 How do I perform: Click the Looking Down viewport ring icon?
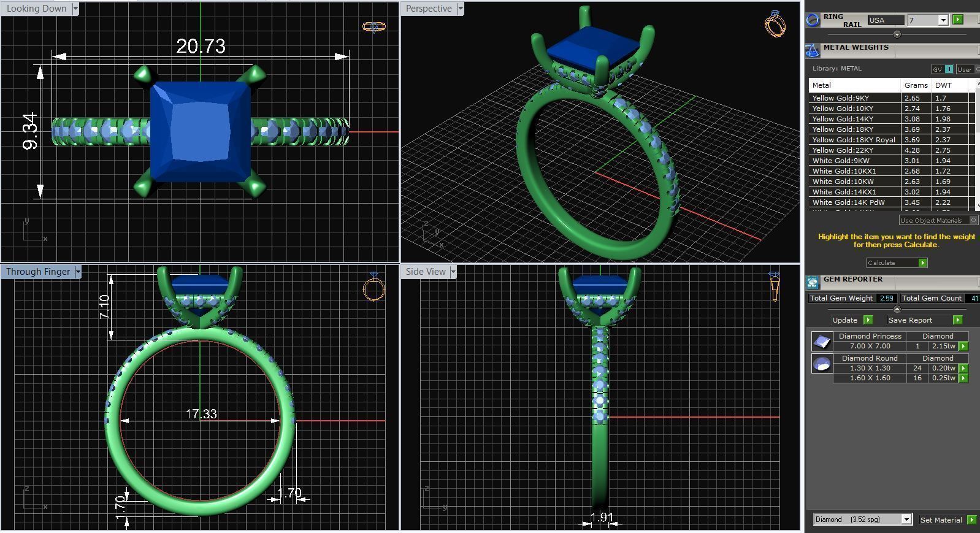pyautogui.click(x=373, y=26)
